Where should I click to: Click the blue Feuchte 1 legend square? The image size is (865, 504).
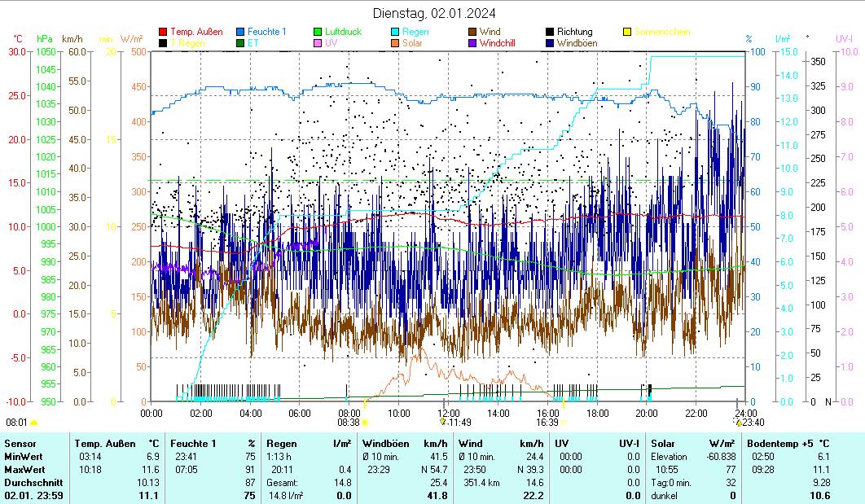pyautogui.click(x=240, y=33)
